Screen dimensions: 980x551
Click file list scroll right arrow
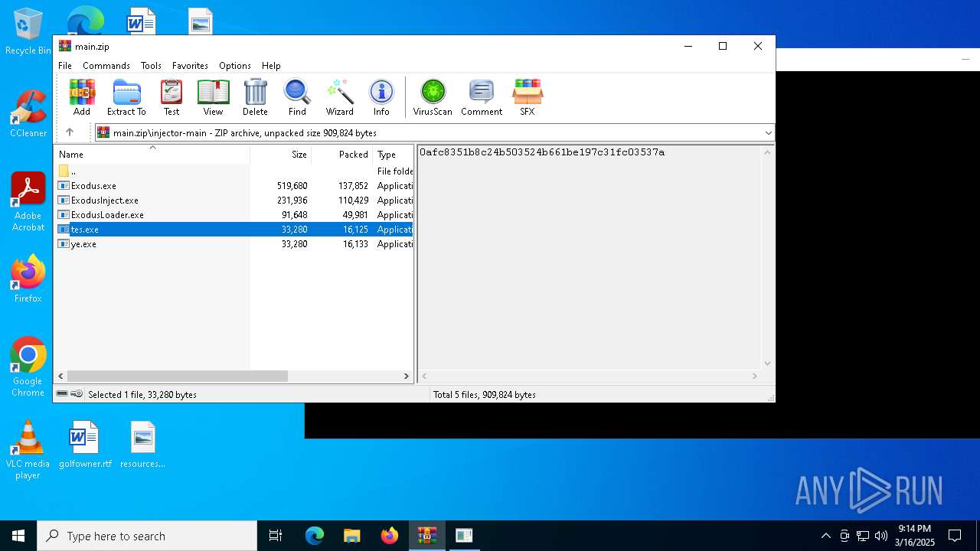(407, 376)
